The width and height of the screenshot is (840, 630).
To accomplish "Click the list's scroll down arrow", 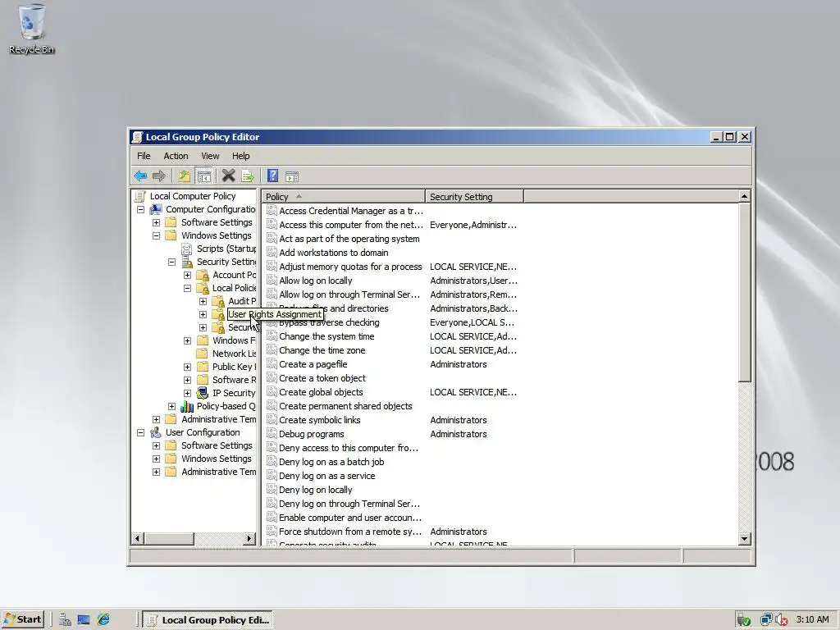I will [744, 539].
